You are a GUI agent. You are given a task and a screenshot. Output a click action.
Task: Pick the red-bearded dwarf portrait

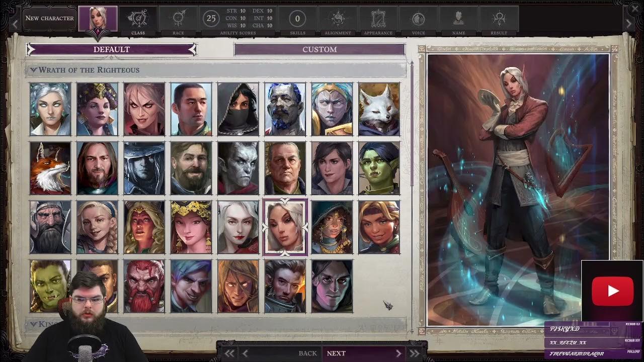coord(144,286)
